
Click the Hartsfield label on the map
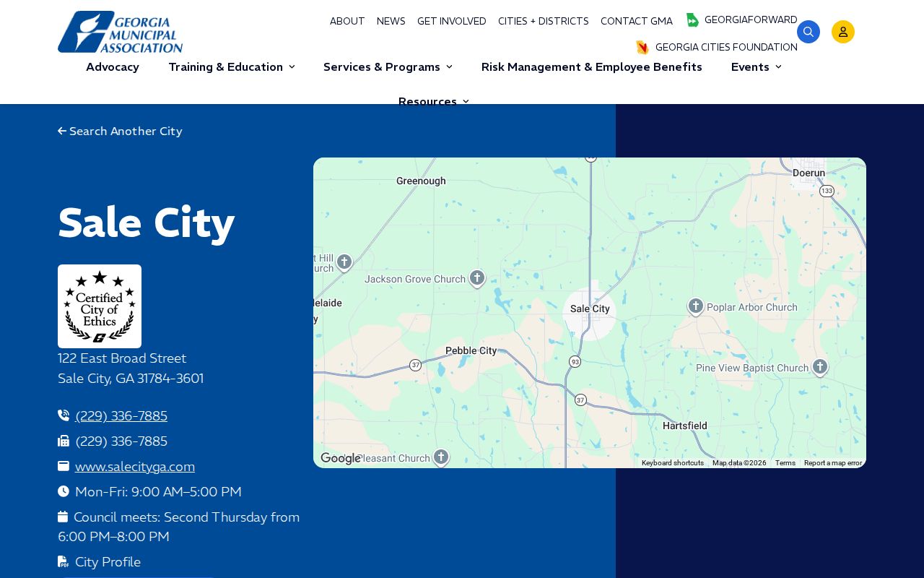[x=685, y=426]
